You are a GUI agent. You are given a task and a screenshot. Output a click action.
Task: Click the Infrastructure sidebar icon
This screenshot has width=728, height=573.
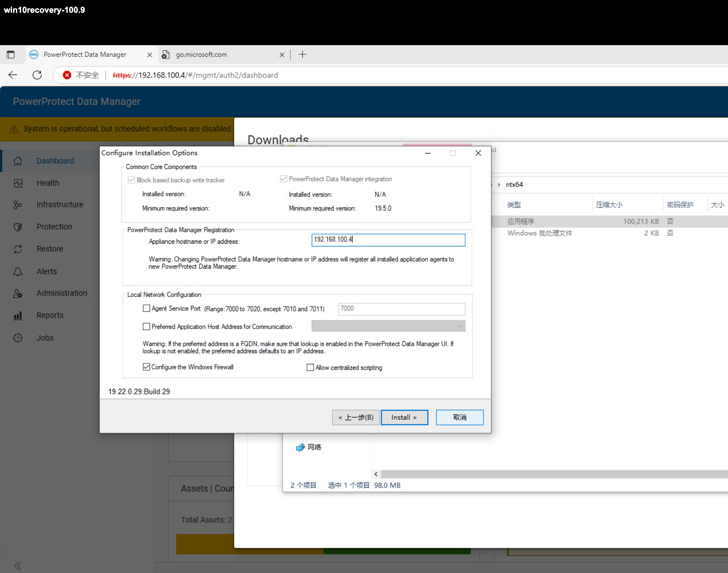click(18, 205)
